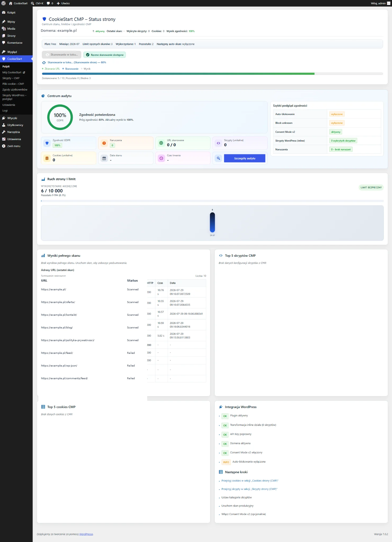Collapse the menu with Zwiń menu icon
Image resolution: width=392 pixels, height=542 pixels.
click(x=4, y=146)
